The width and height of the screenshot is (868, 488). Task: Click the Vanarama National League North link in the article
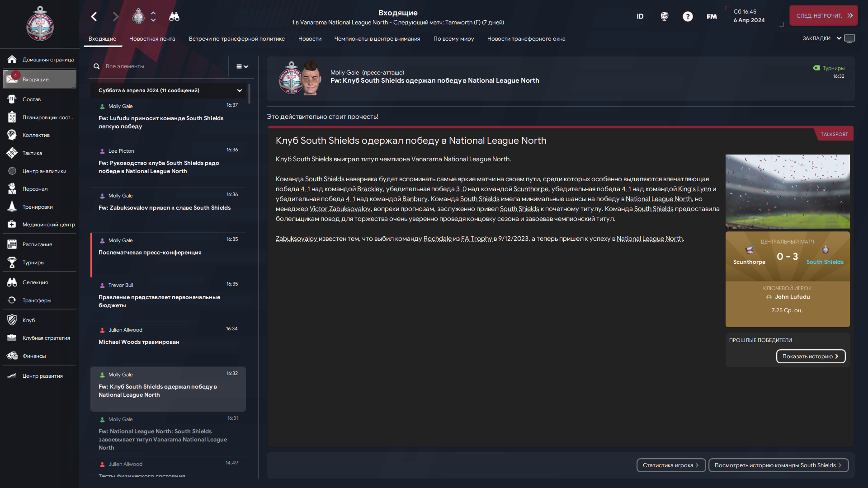coord(460,159)
